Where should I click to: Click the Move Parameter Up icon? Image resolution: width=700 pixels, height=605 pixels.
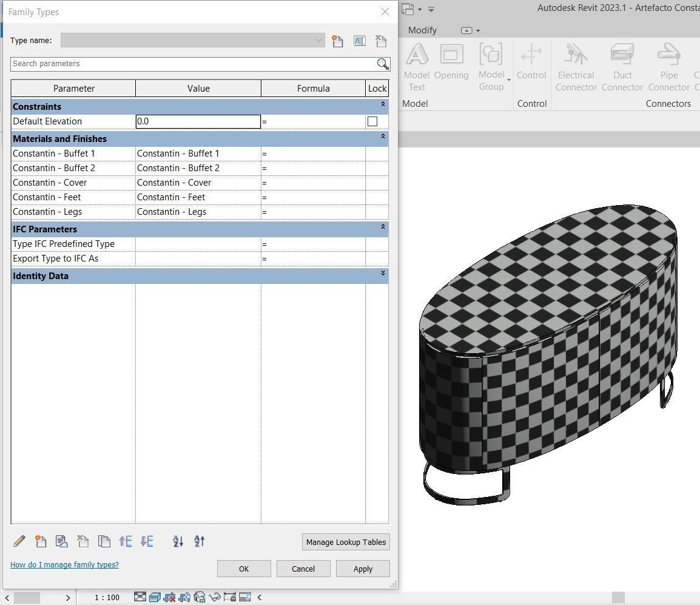pos(126,541)
